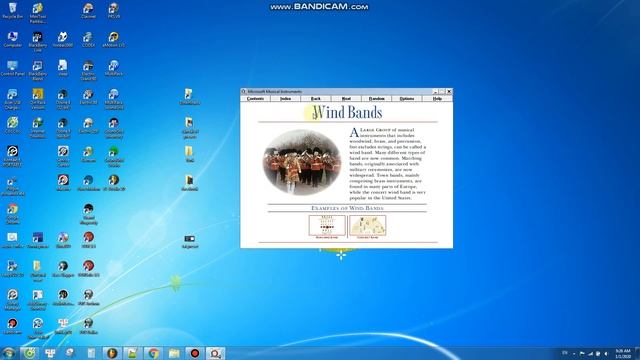Screen dimensions: 640x360
Task: Click the volume speaker tray icon
Action: point(606,353)
